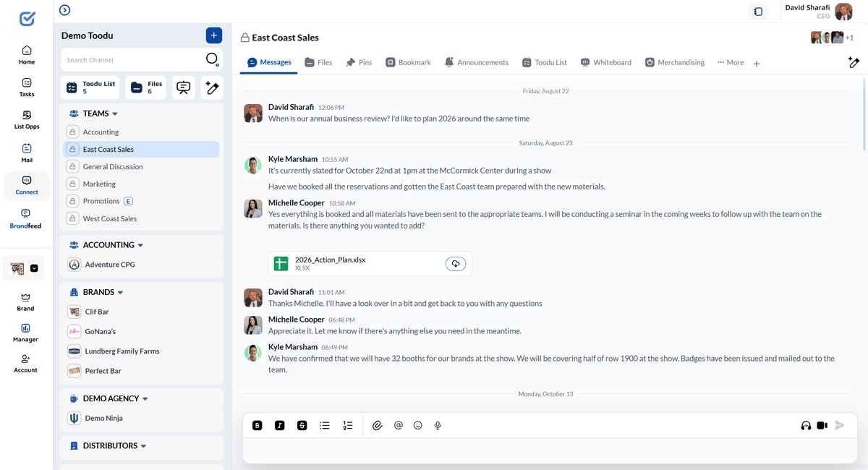Start a voice message with the microphone icon
The image size is (868, 470).
(438, 425)
